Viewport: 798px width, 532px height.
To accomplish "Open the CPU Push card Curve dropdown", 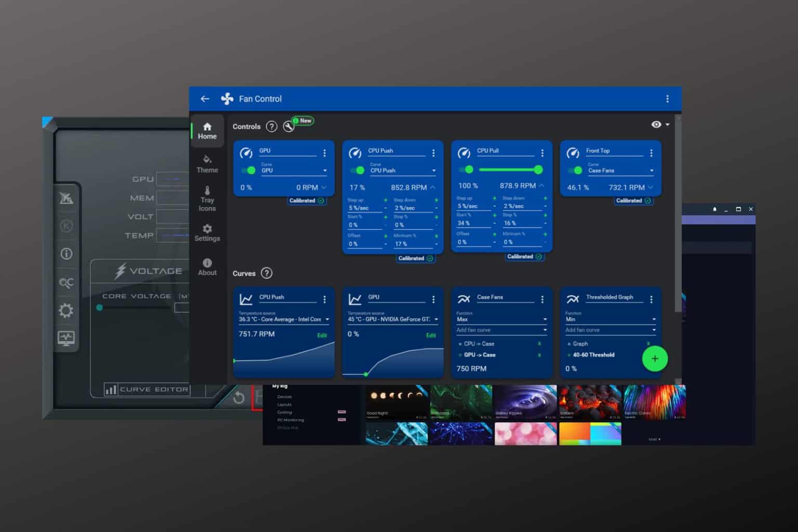I will [403, 170].
